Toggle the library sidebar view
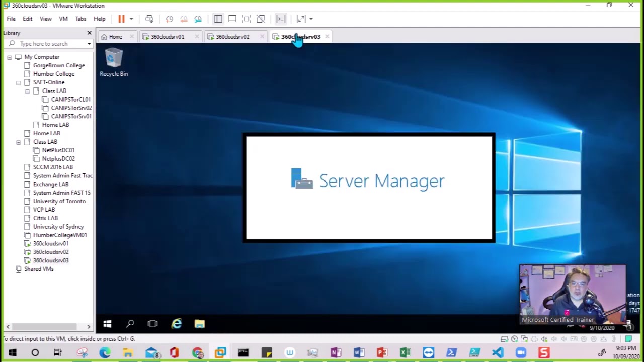This screenshot has height=362, width=644. (x=218, y=19)
